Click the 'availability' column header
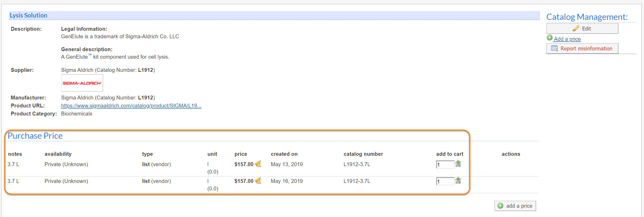Image resolution: width=644 pixels, height=217 pixels. [58, 154]
